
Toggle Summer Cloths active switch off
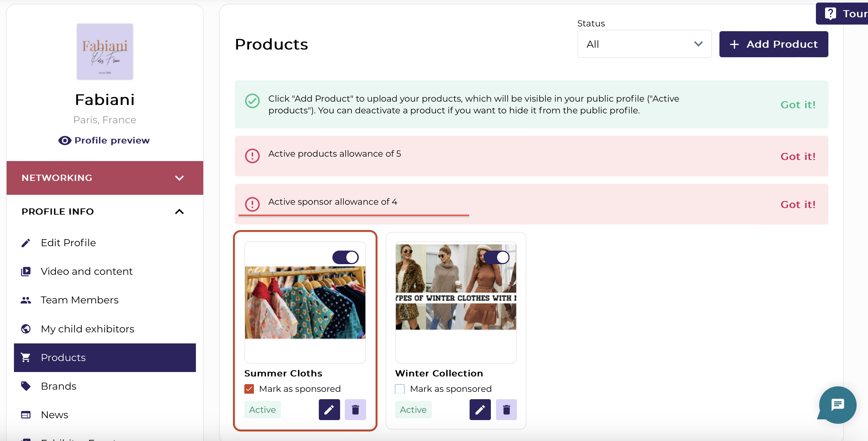346,257
